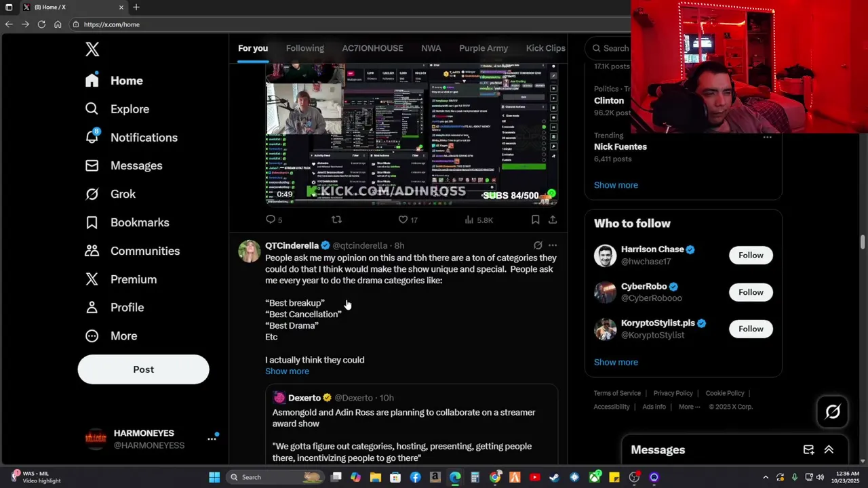868x488 pixels.
Task: Open Cookie Policy link
Action: click(x=725, y=393)
